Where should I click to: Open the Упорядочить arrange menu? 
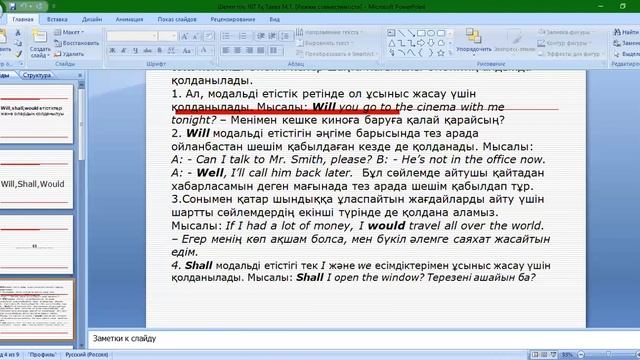[473, 42]
